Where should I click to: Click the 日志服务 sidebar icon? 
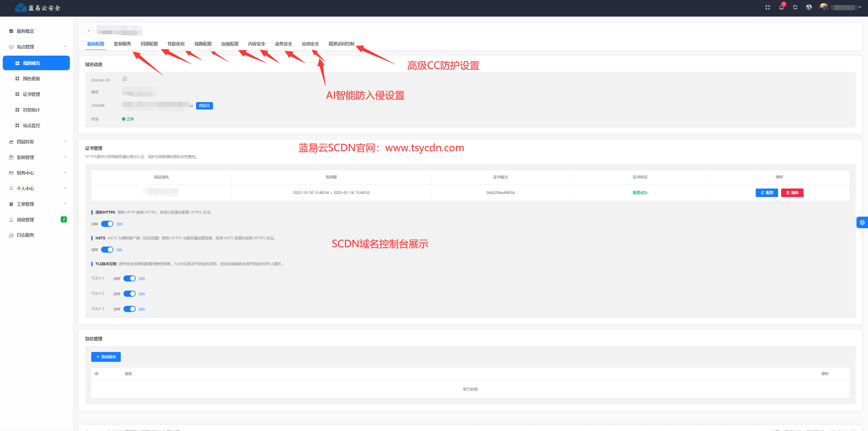[11, 235]
